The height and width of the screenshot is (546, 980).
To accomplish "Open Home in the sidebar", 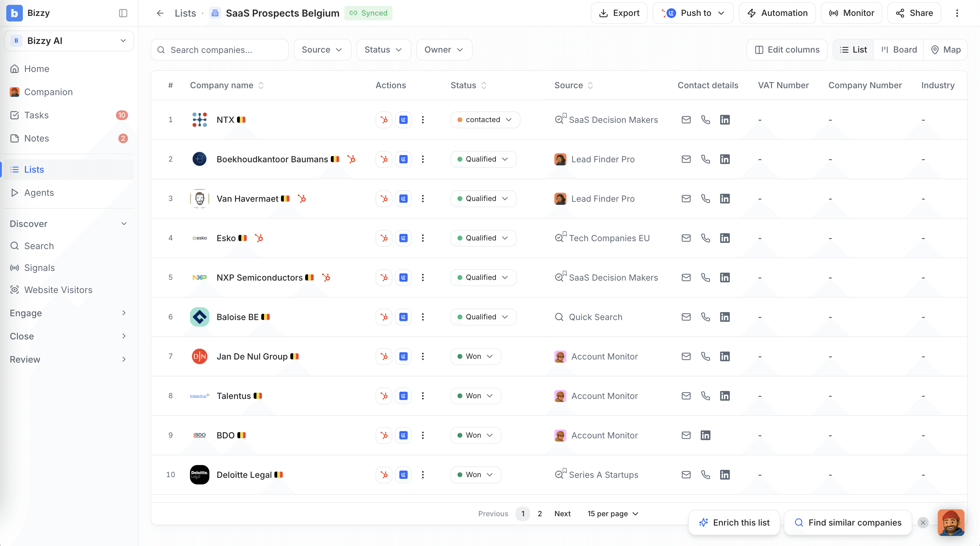I will click(69, 69).
